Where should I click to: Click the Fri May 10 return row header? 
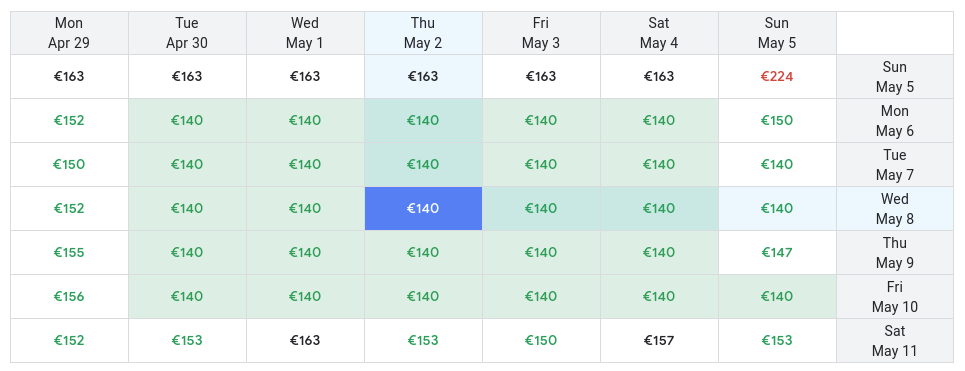tap(895, 297)
